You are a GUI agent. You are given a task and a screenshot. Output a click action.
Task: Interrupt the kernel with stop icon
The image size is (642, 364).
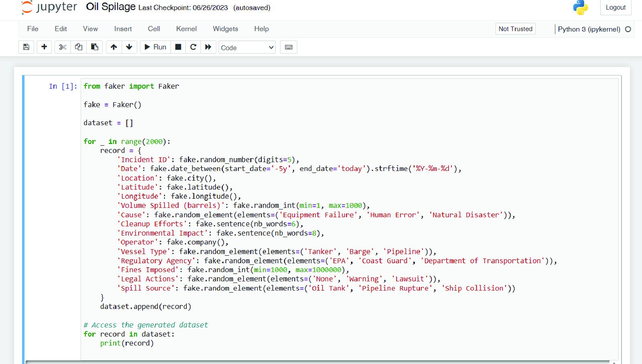[178, 47]
